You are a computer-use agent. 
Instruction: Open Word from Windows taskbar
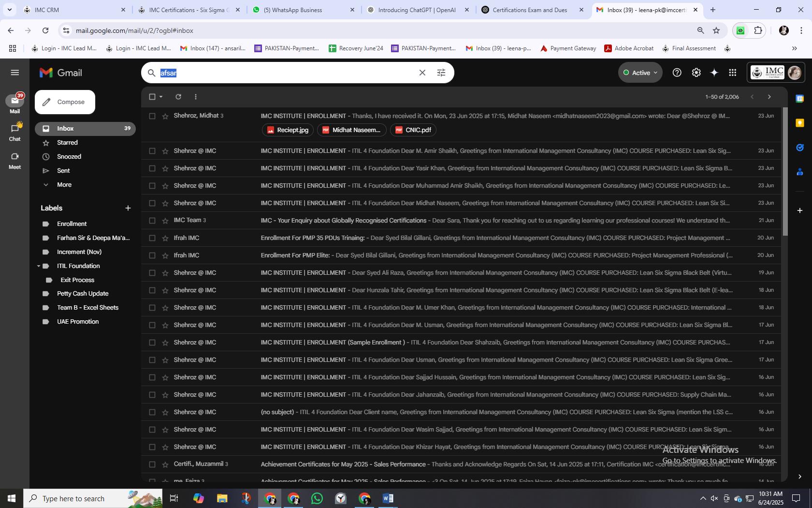(x=388, y=498)
